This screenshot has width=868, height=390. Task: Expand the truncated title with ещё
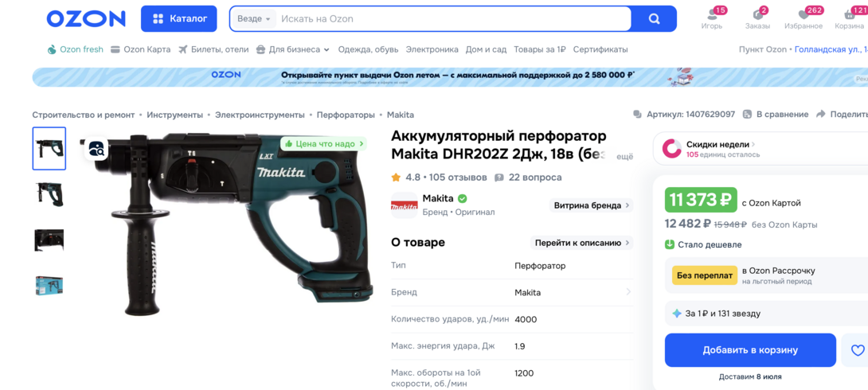625,157
